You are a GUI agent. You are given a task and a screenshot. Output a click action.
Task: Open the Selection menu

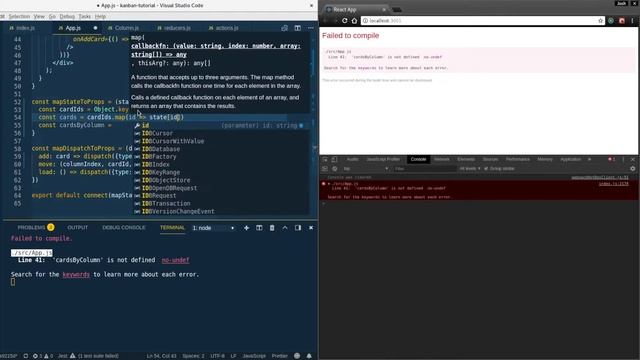point(19,16)
